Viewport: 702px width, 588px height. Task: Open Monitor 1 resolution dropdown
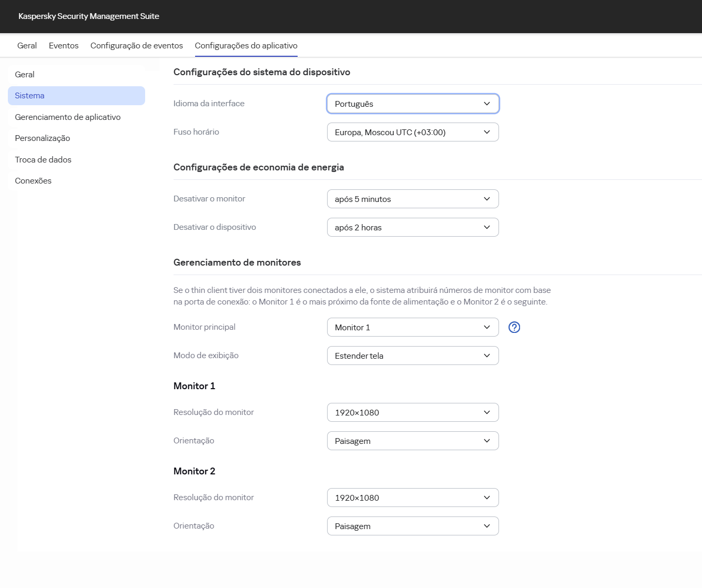(x=413, y=412)
